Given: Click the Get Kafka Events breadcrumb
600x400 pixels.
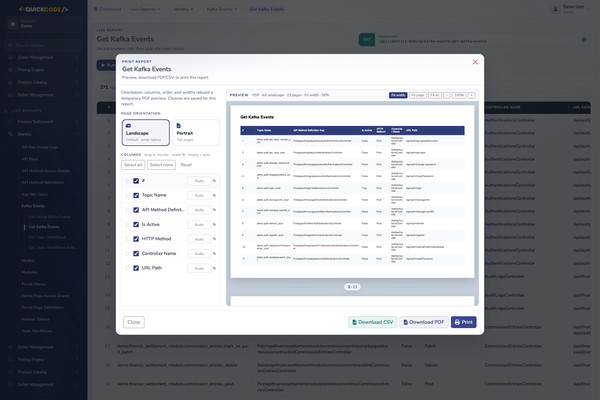Looking at the screenshot, I should coord(267,9).
